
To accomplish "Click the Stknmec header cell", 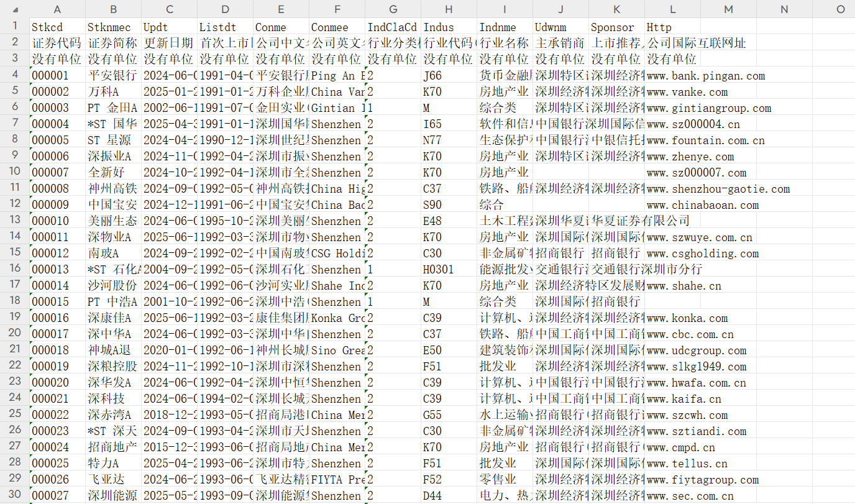I will tap(114, 27).
